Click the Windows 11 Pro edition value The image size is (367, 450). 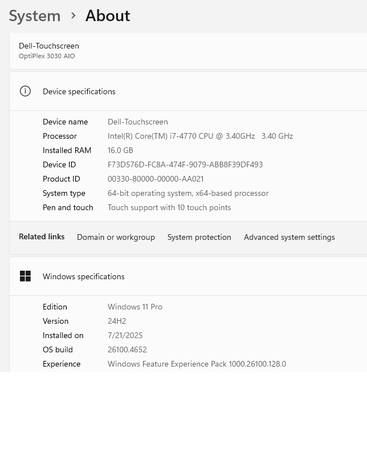(x=135, y=307)
